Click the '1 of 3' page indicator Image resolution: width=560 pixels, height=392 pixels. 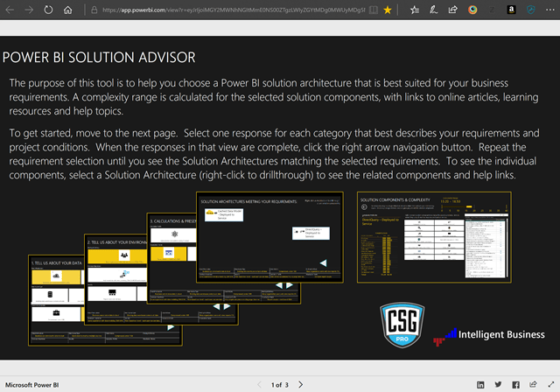(x=280, y=385)
